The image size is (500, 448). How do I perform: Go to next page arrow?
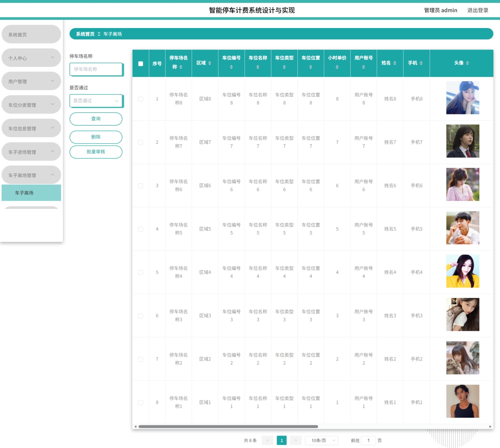tap(296, 440)
